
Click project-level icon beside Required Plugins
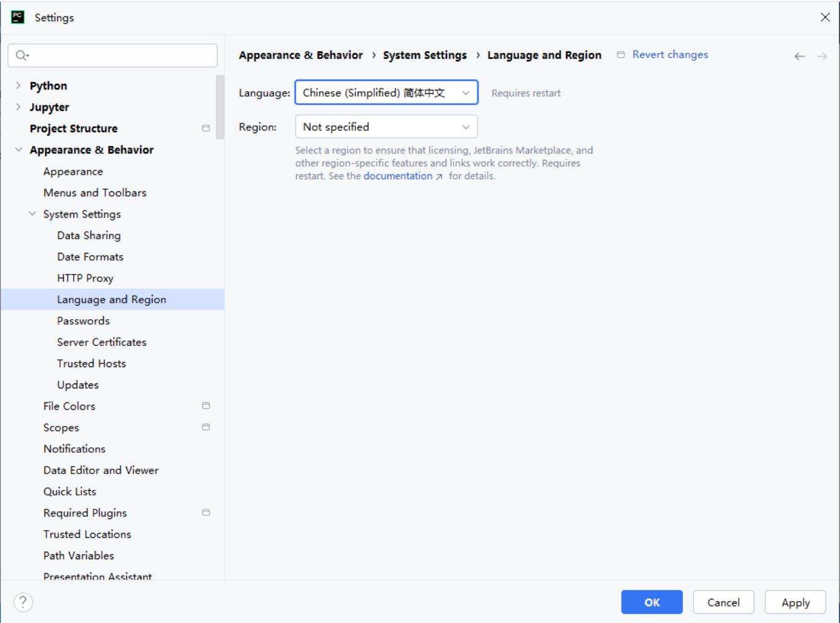tap(206, 513)
